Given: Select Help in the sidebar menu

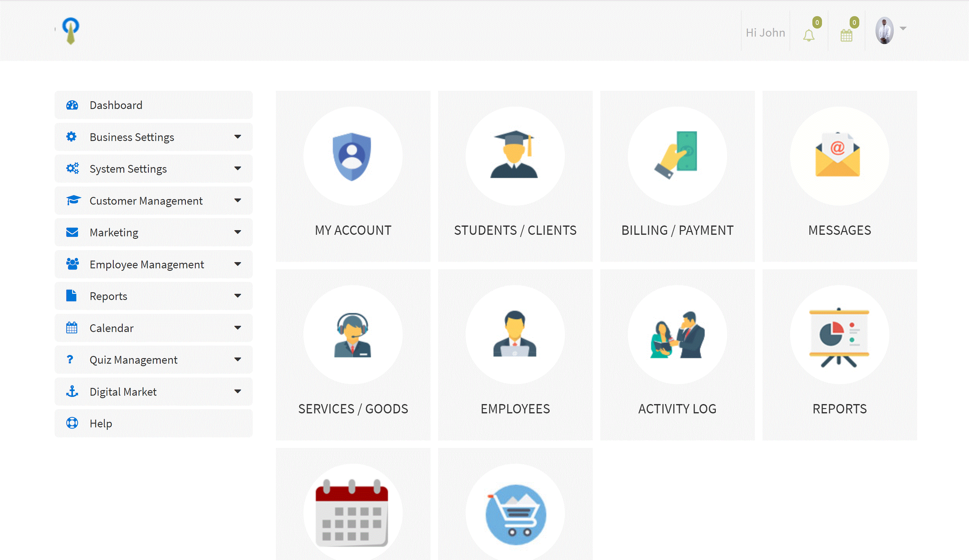Looking at the screenshot, I should (101, 423).
